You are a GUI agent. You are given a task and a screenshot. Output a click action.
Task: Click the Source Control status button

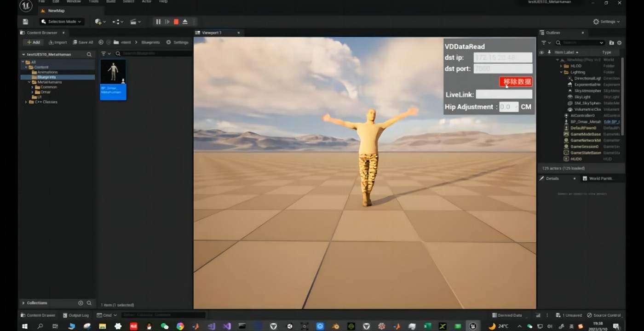(x=604, y=315)
